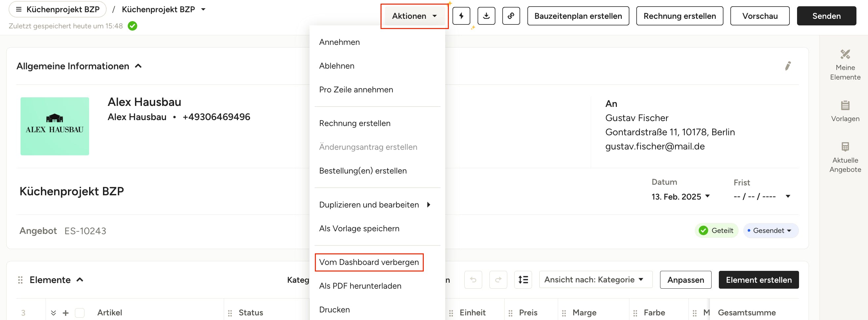Click the row height adjustment icon
The height and width of the screenshot is (320, 868).
(x=523, y=279)
